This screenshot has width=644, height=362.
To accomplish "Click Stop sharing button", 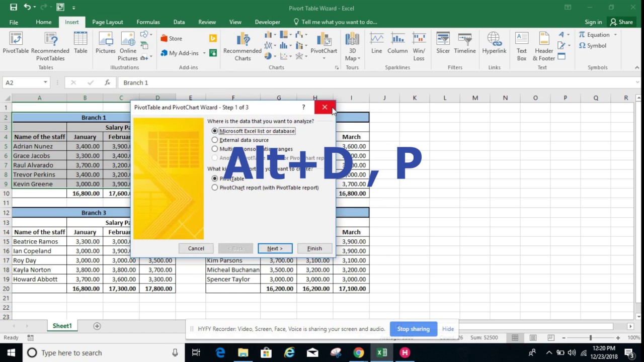I will pos(414,329).
